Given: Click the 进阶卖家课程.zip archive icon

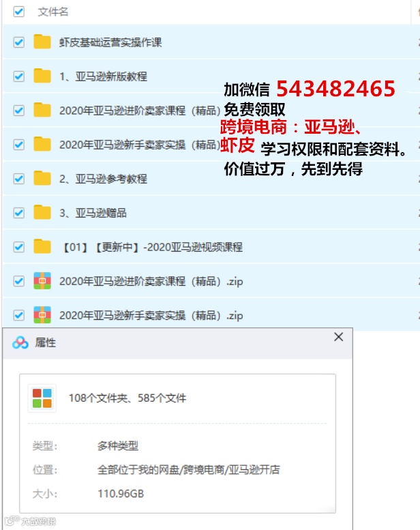Looking at the screenshot, I should (x=42, y=281).
